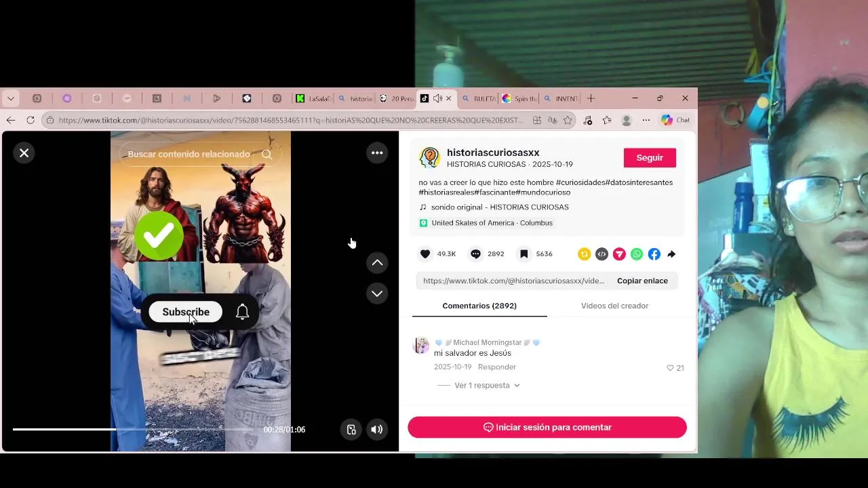Click Iniciar sesión para comentar
Screen dimensions: 868x488
click(x=547, y=427)
